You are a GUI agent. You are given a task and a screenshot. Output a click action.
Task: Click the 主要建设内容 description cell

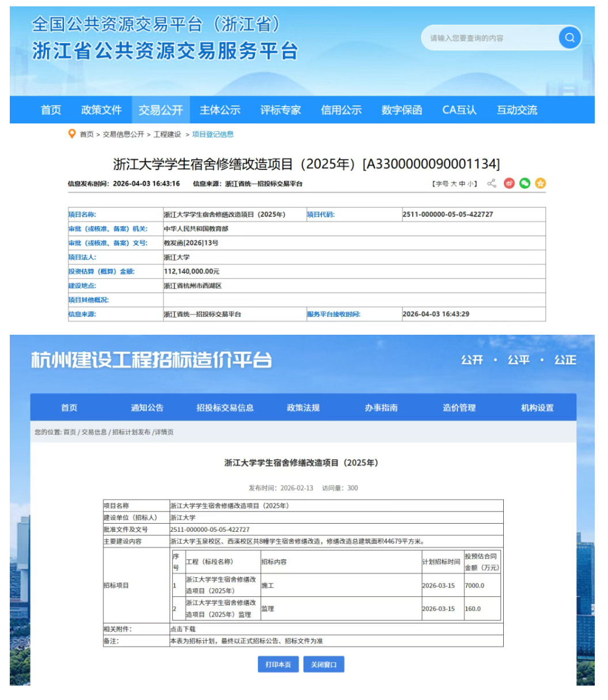[x=336, y=542]
